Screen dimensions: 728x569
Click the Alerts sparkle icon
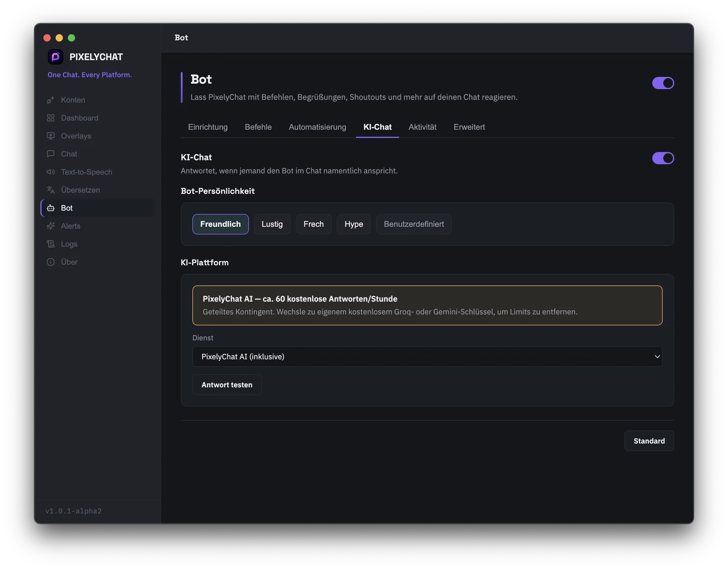(51, 226)
